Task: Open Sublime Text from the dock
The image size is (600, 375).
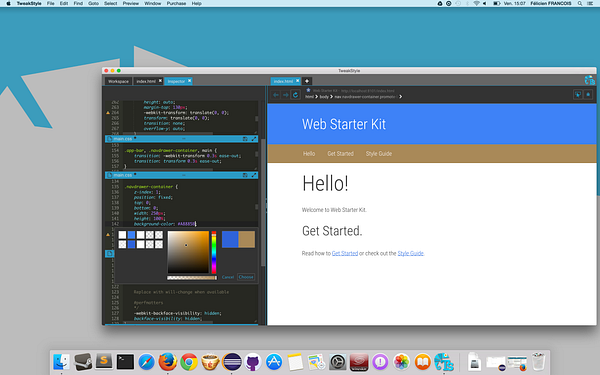Action: pos(104,362)
